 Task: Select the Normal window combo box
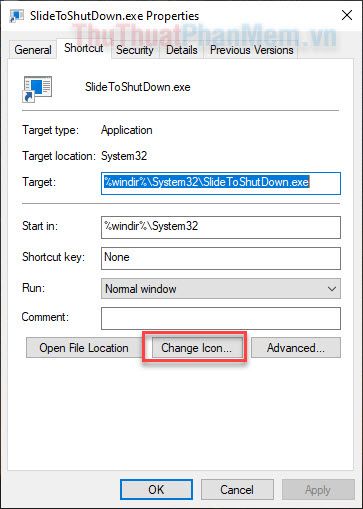point(221,289)
